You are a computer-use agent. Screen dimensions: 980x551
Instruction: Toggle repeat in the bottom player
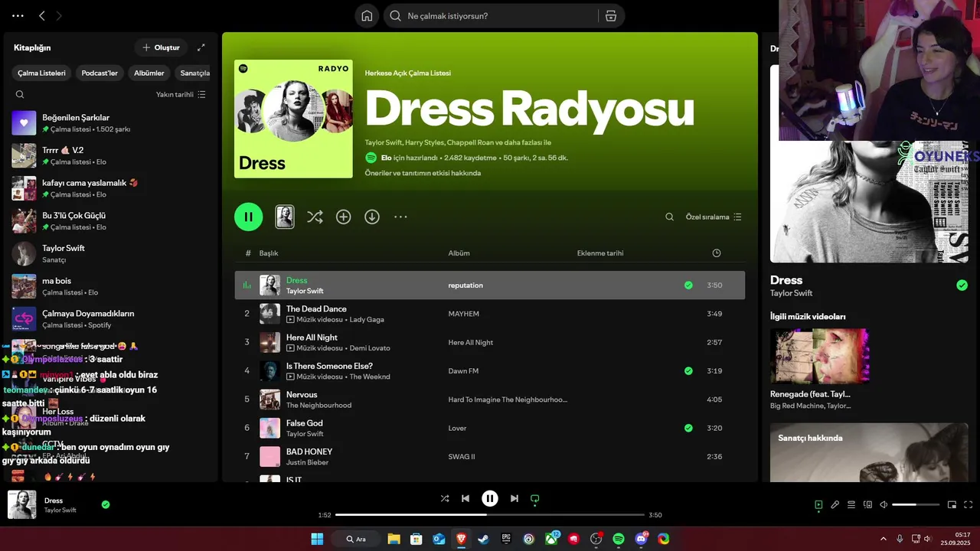coord(535,498)
